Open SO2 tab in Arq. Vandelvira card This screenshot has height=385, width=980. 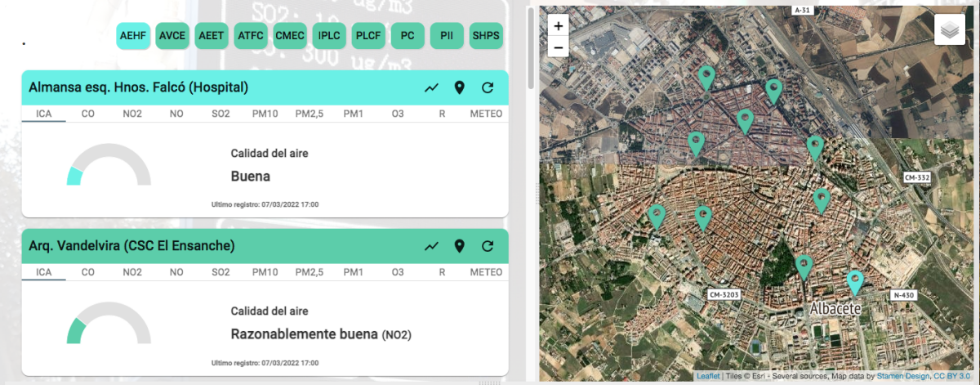[x=220, y=271]
